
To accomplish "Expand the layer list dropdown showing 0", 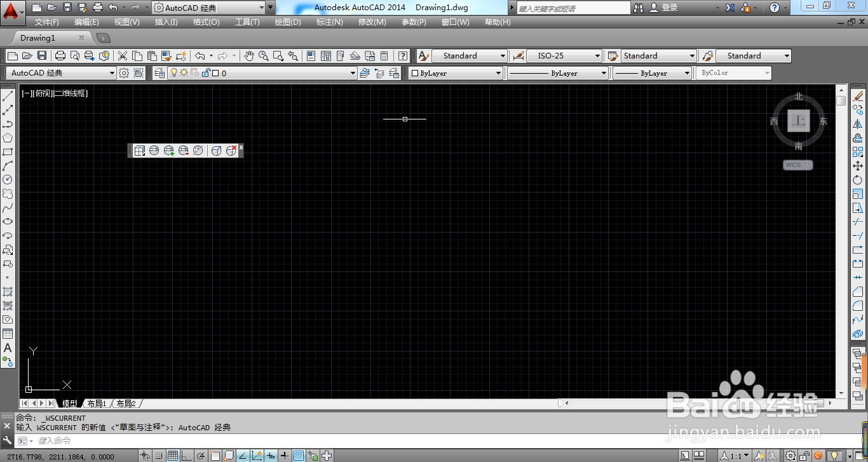I will click(262, 73).
